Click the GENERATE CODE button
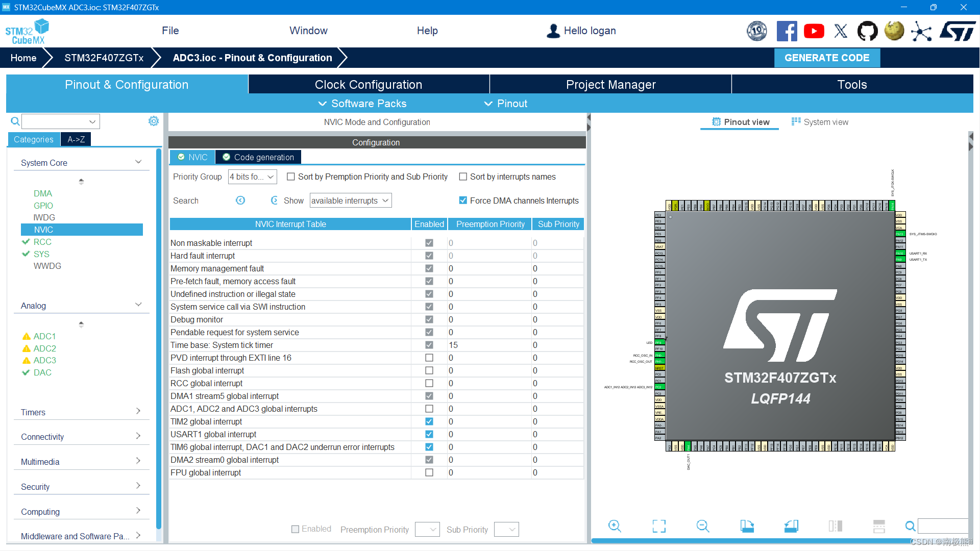Viewport: 980px width, 551px height. tap(826, 58)
